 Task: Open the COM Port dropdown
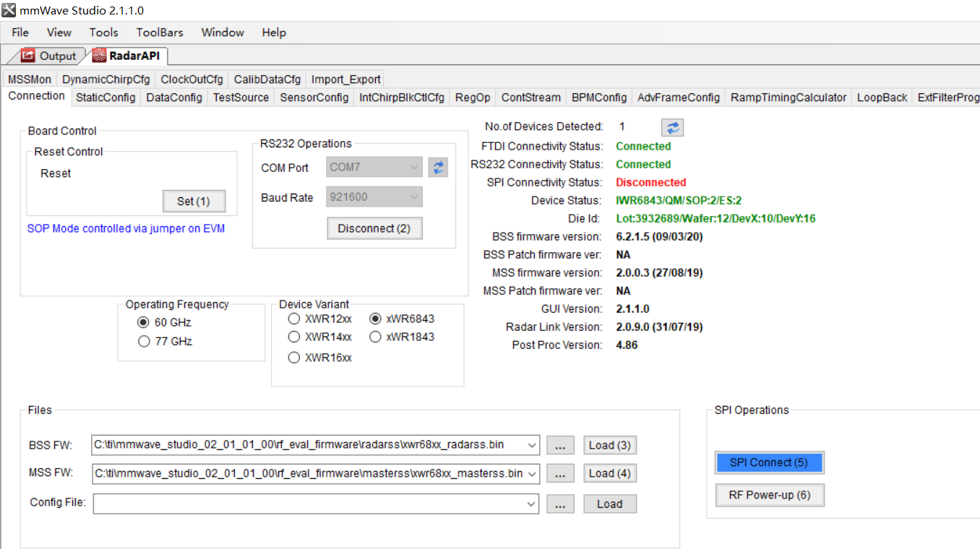pyautogui.click(x=374, y=167)
